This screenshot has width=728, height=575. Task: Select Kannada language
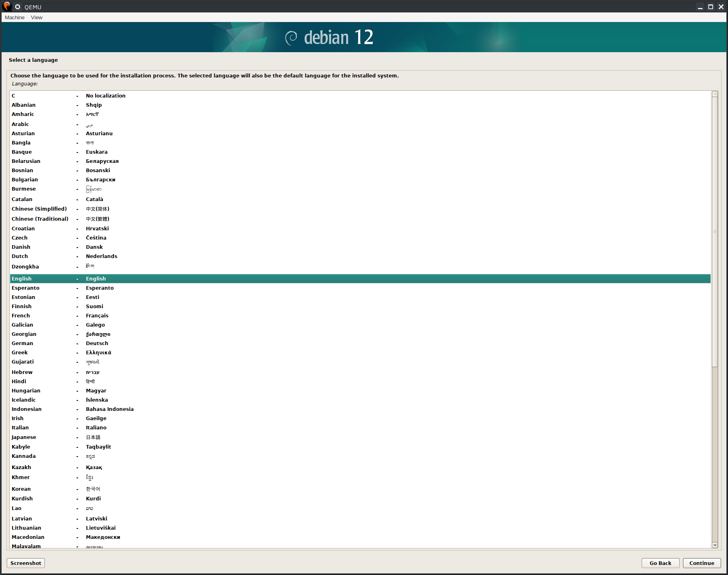(360, 456)
